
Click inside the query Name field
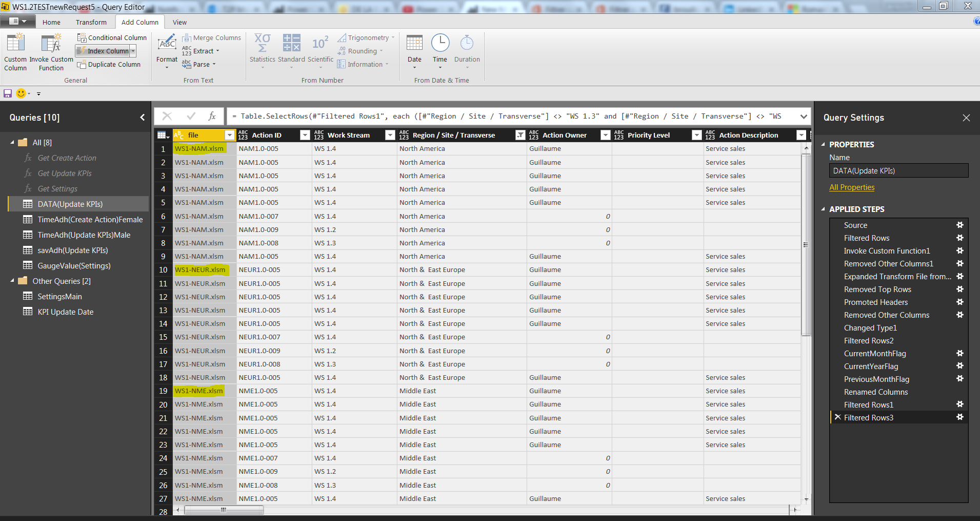coord(898,171)
